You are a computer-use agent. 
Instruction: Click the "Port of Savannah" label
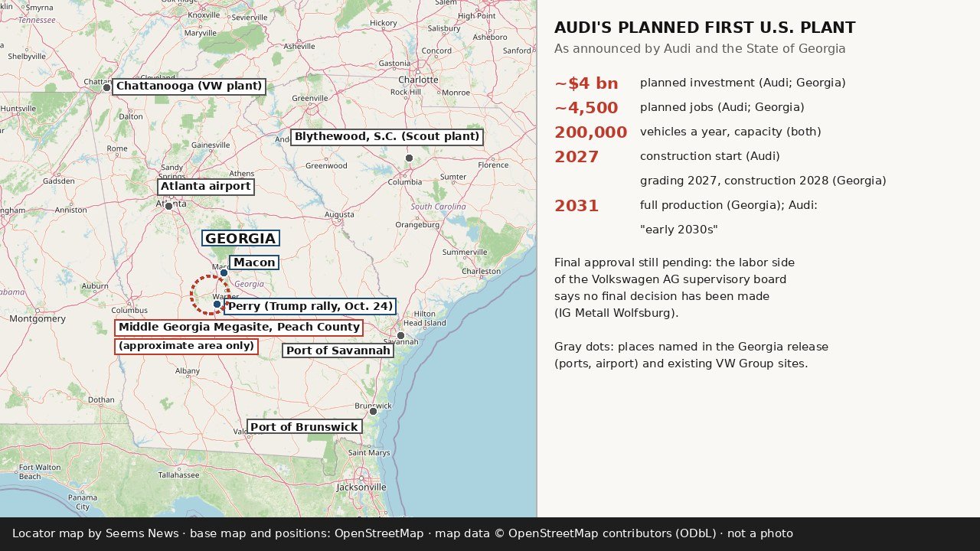tap(338, 350)
